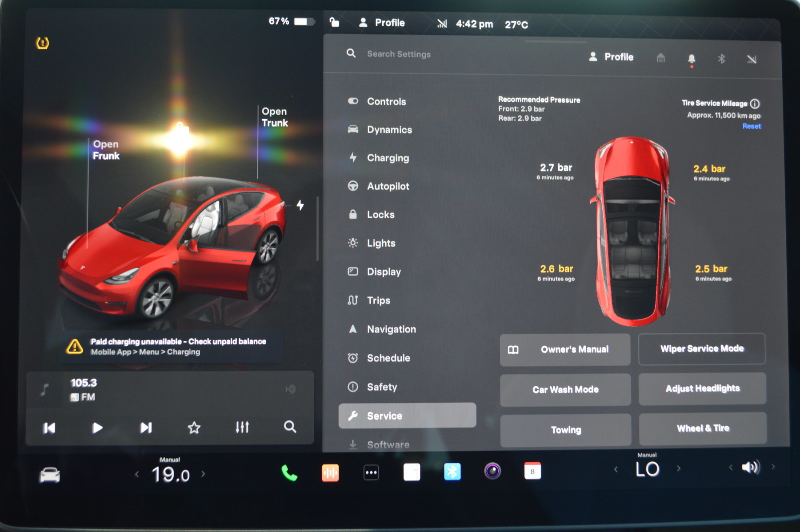Viewport: 800px width, 532px height.
Task: Toggle the lock icon in status bar
Action: (334, 22)
